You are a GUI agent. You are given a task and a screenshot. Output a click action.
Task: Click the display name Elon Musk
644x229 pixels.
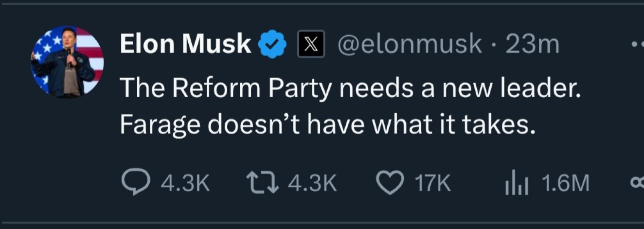pyautogui.click(x=185, y=44)
